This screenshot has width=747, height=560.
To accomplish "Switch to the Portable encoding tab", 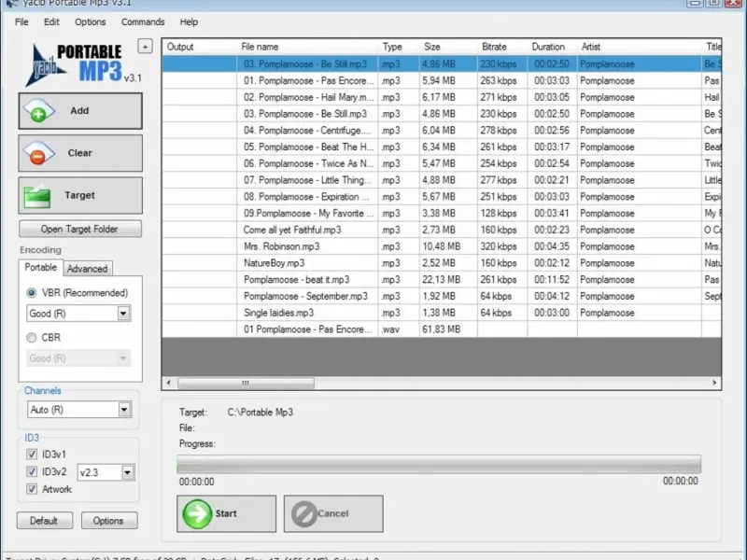I will click(x=40, y=267).
